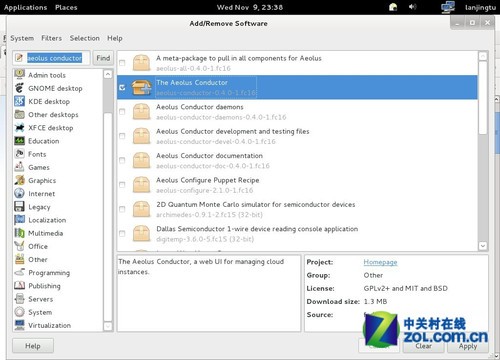Screen dimensions: 500x360
Task: Select the Servers category label
Action: point(40,299)
